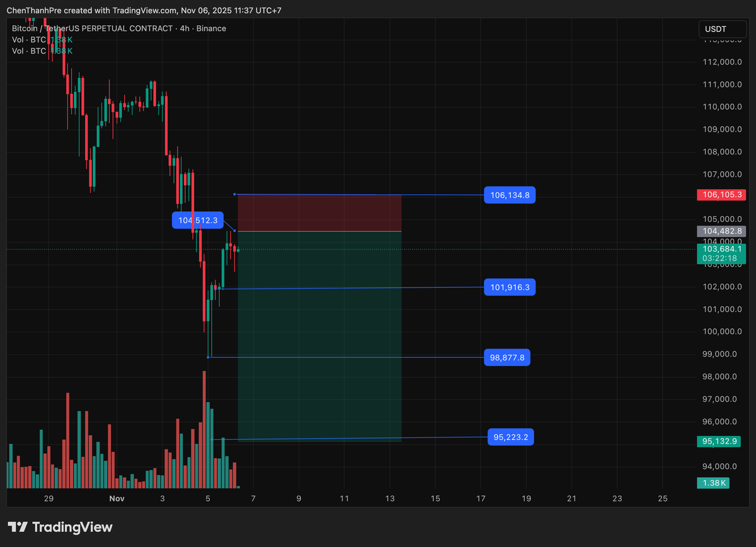Click the TradingView logo
756x547 pixels.
60,527
